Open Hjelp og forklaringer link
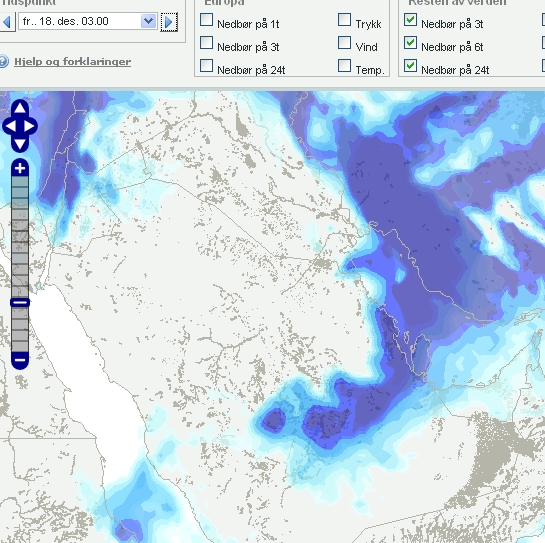This screenshot has width=545, height=543. tap(72, 62)
